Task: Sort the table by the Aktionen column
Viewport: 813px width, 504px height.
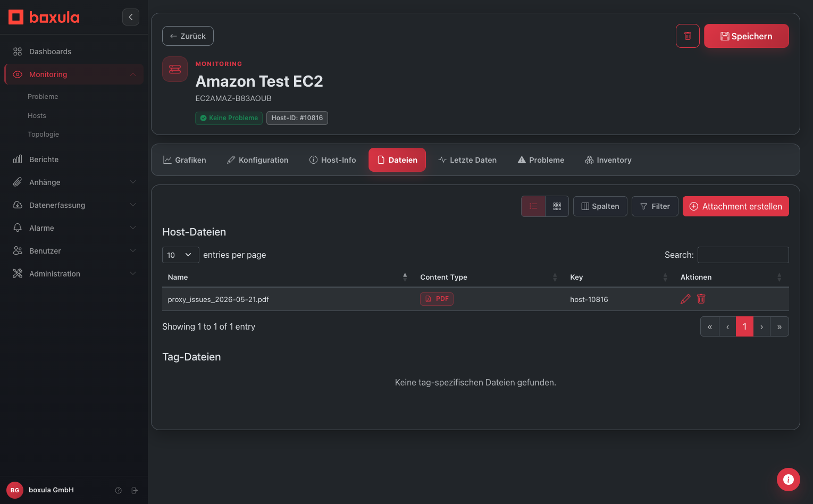Action: (x=732, y=277)
